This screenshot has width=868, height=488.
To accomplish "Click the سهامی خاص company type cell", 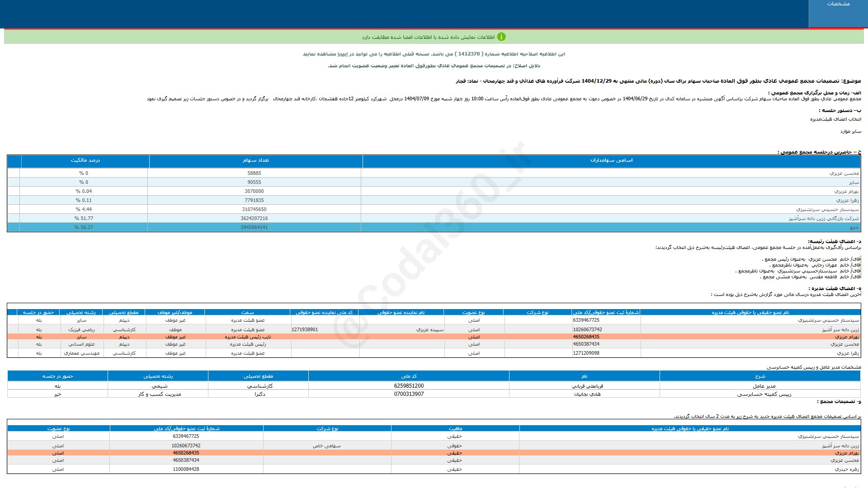I will coord(327,446).
